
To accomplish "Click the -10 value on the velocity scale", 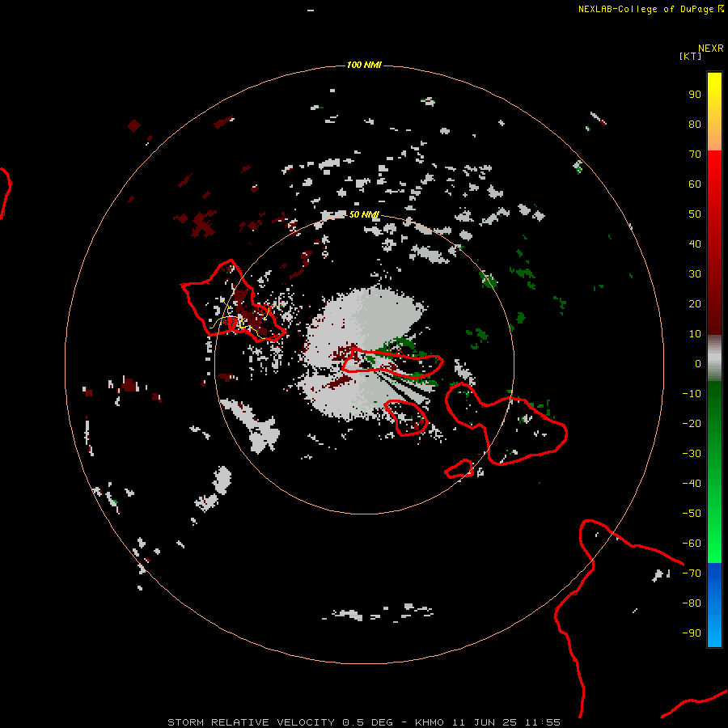I will (692, 394).
